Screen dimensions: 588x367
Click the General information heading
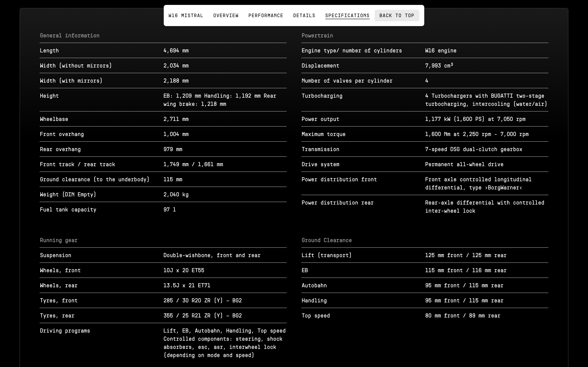[x=69, y=35]
